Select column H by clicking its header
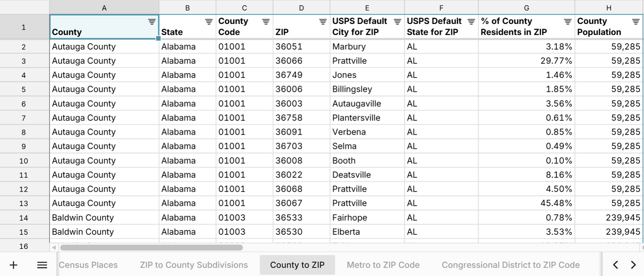 (609, 8)
